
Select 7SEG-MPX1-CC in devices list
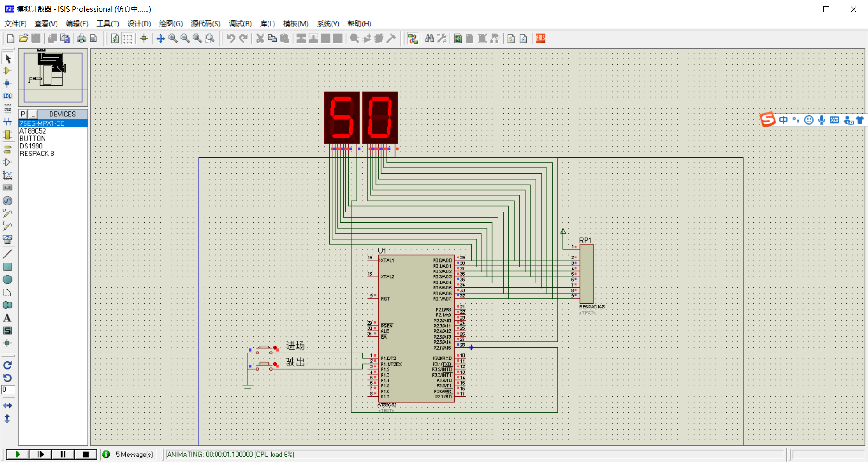(x=53, y=123)
